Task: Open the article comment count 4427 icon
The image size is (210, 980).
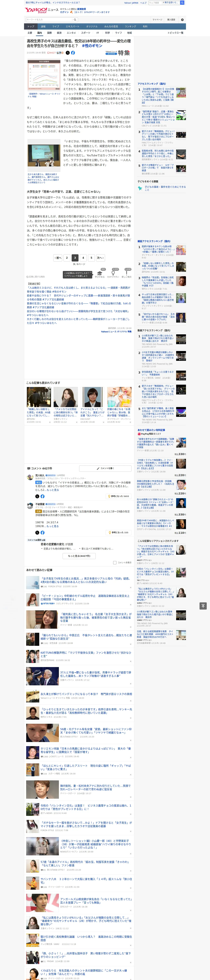Action: pos(52,53)
